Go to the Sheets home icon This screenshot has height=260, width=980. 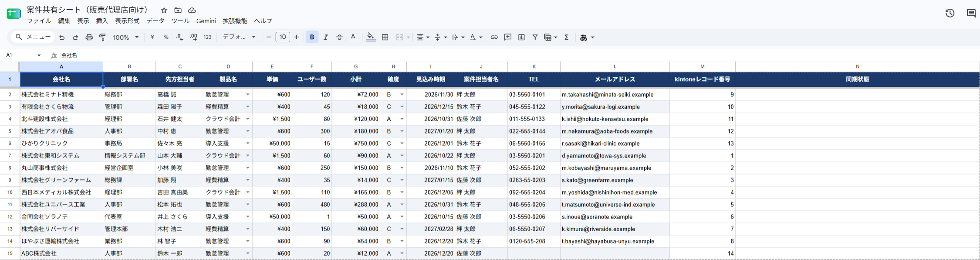(14, 14)
